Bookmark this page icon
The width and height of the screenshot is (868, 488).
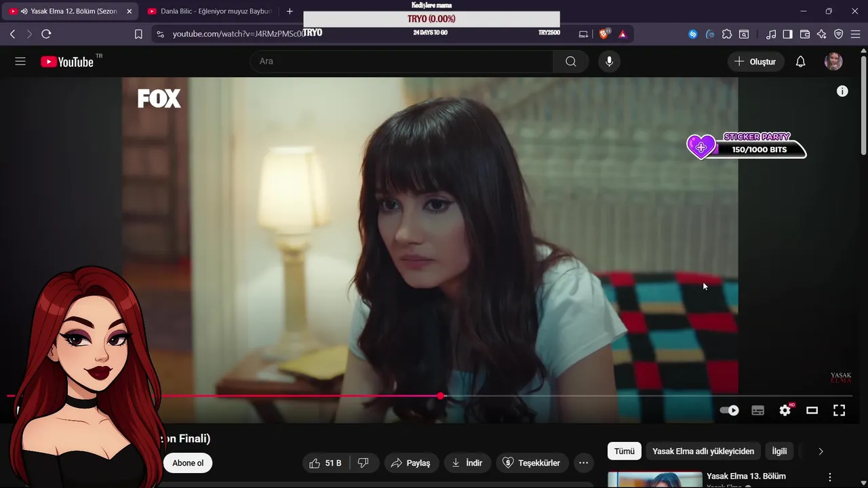pos(138,34)
